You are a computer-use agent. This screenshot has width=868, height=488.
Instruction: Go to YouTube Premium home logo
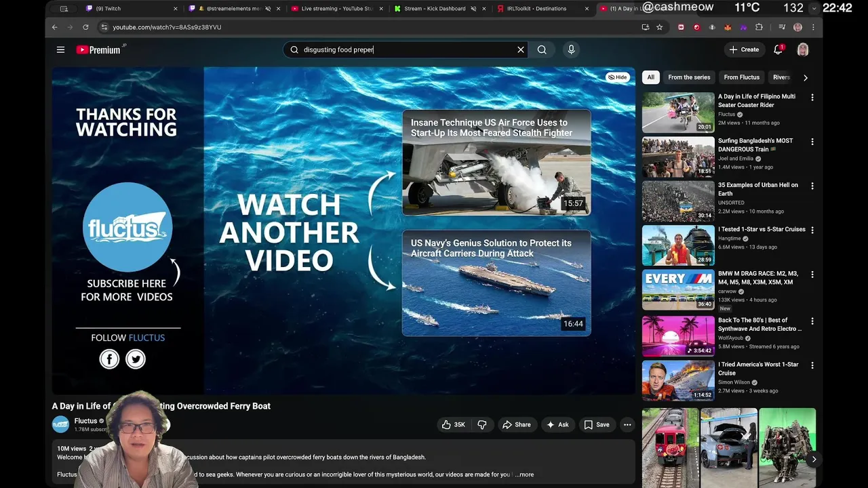99,49
